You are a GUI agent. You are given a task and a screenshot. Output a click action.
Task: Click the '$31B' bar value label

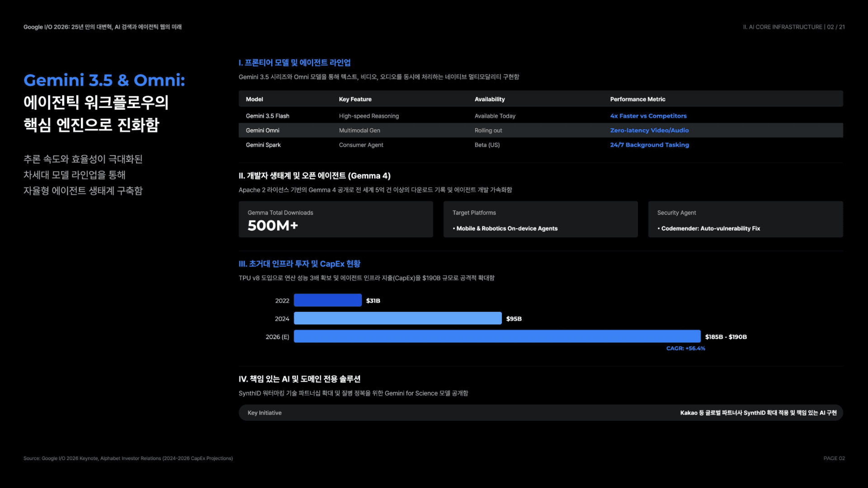(x=373, y=301)
